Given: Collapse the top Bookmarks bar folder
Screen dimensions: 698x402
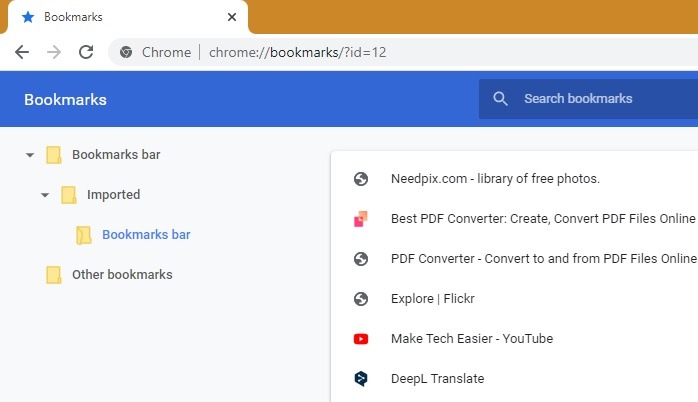Looking at the screenshot, I should pyautogui.click(x=30, y=155).
